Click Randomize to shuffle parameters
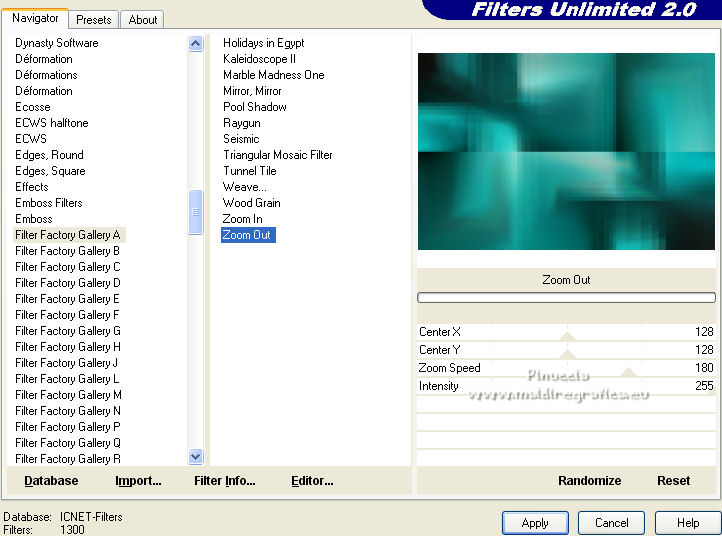722x536 pixels. (589, 481)
